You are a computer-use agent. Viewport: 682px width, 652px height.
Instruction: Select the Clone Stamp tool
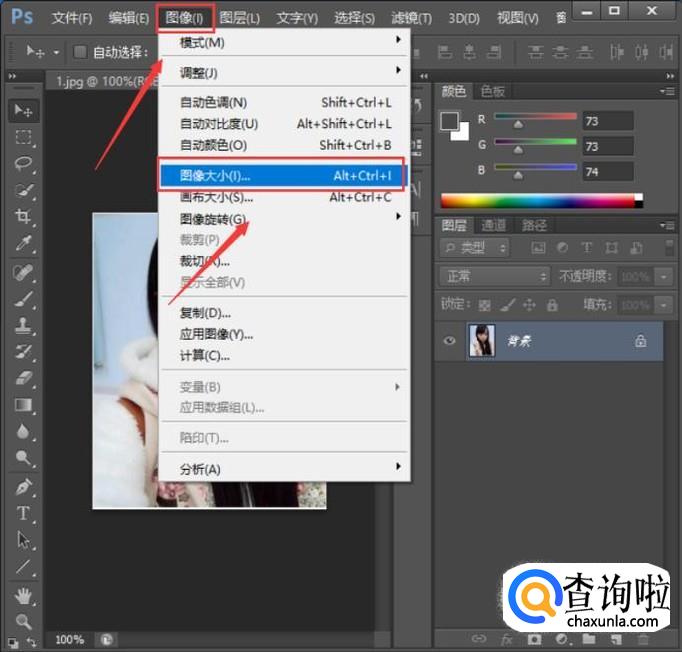coord(24,325)
